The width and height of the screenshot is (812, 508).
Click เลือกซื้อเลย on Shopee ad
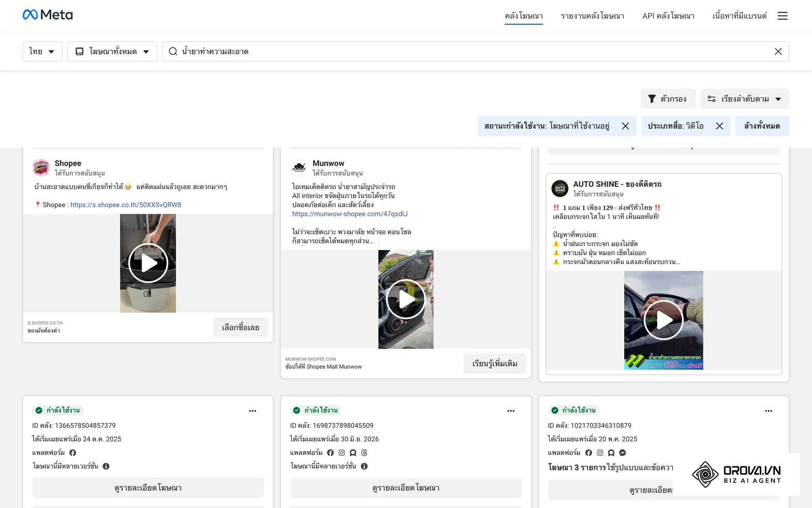241,328
